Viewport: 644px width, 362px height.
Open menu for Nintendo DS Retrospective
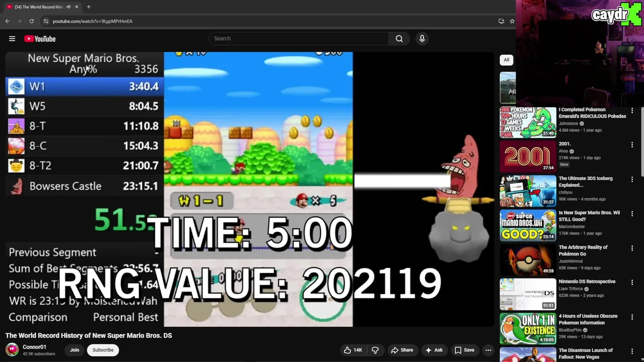pos(632,283)
